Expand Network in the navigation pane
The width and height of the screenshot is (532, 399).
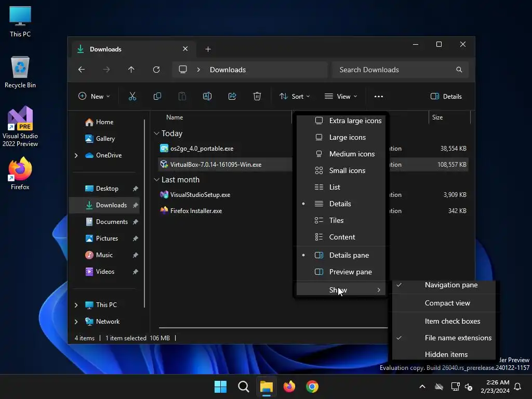click(x=76, y=322)
